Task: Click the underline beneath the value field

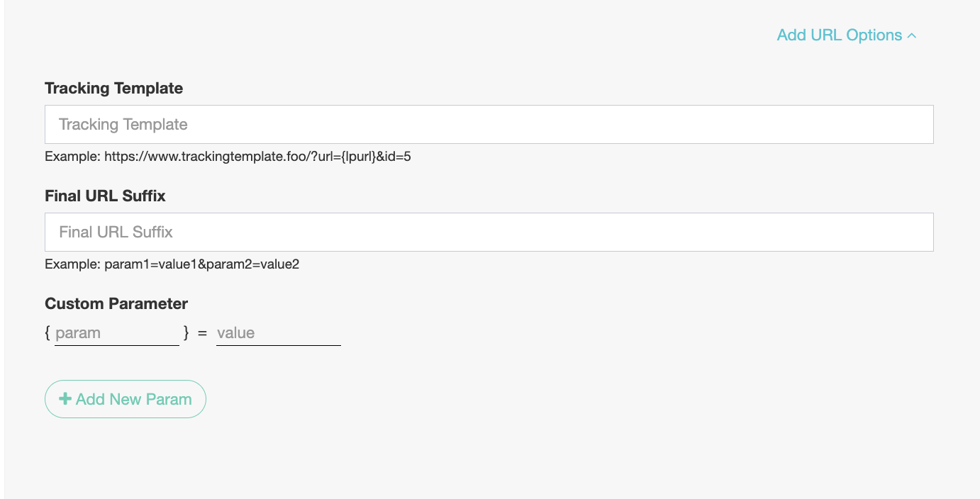Action: 279,345
